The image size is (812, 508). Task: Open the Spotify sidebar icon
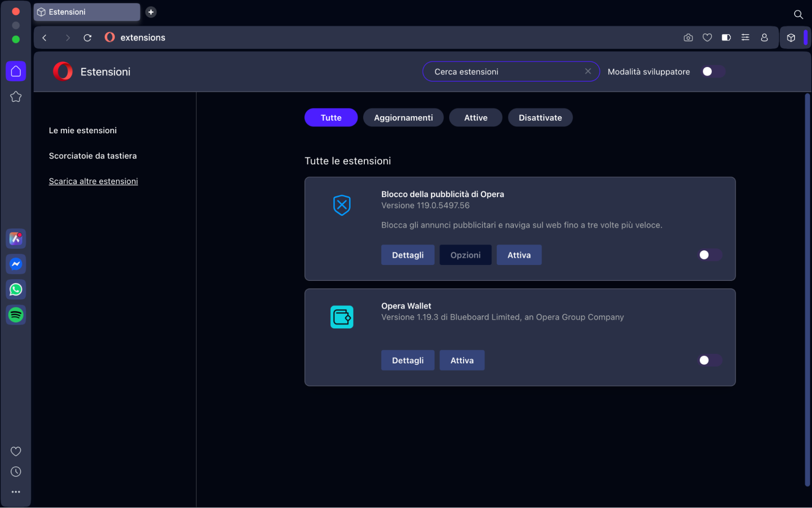pos(16,315)
